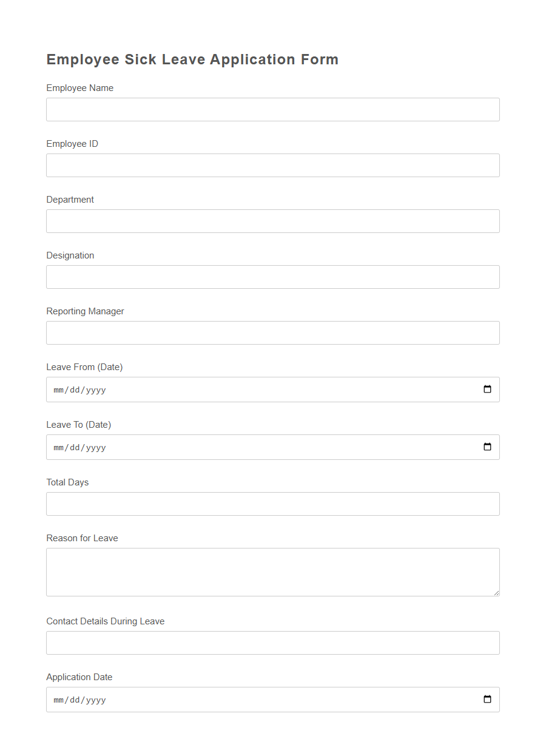546x756 pixels.
Task: Select the Contact Details During Leave field
Action: (272, 643)
